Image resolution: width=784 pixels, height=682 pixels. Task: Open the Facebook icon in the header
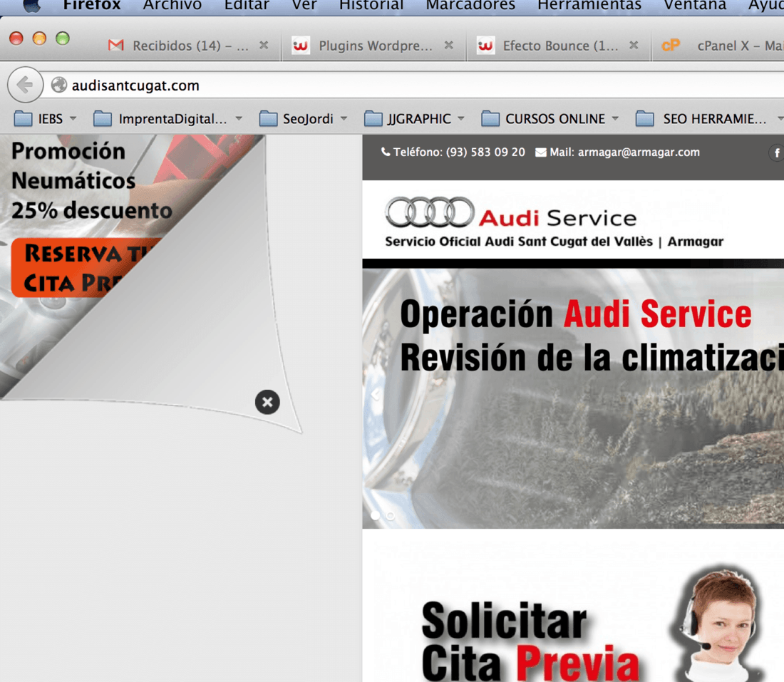pyautogui.click(x=776, y=153)
